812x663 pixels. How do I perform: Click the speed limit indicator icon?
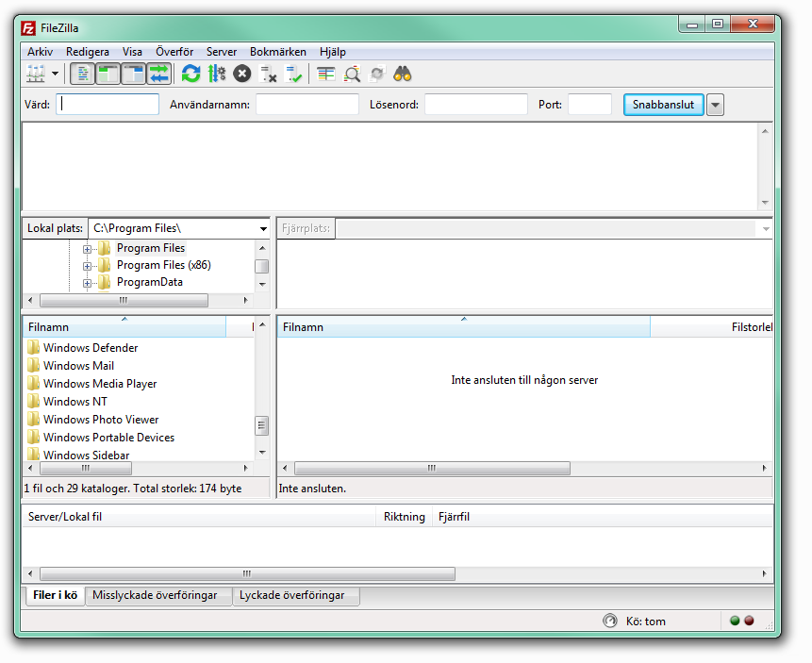click(610, 621)
